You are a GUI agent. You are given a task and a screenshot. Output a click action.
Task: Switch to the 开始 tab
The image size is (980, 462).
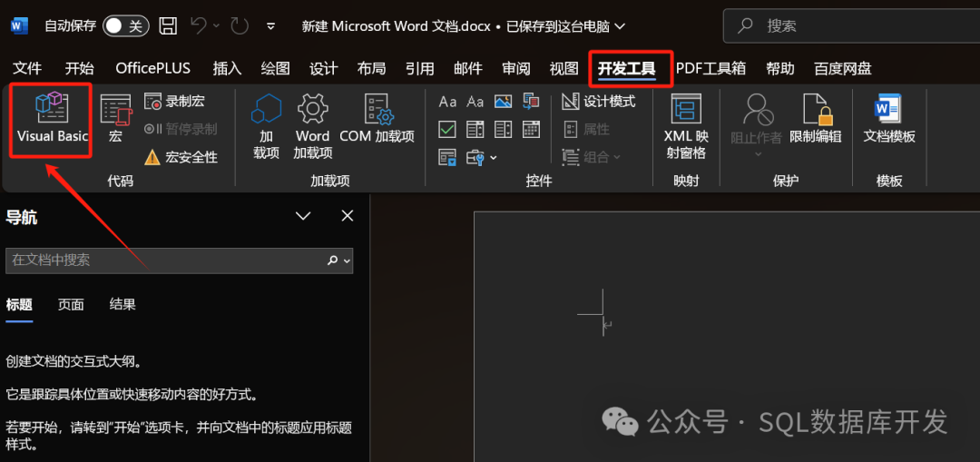click(79, 68)
